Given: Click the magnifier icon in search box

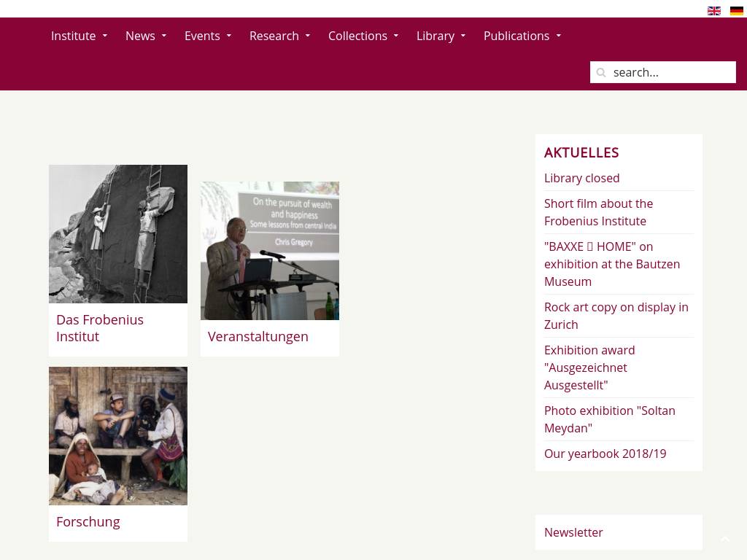Looking at the screenshot, I should click(x=601, y=72).
